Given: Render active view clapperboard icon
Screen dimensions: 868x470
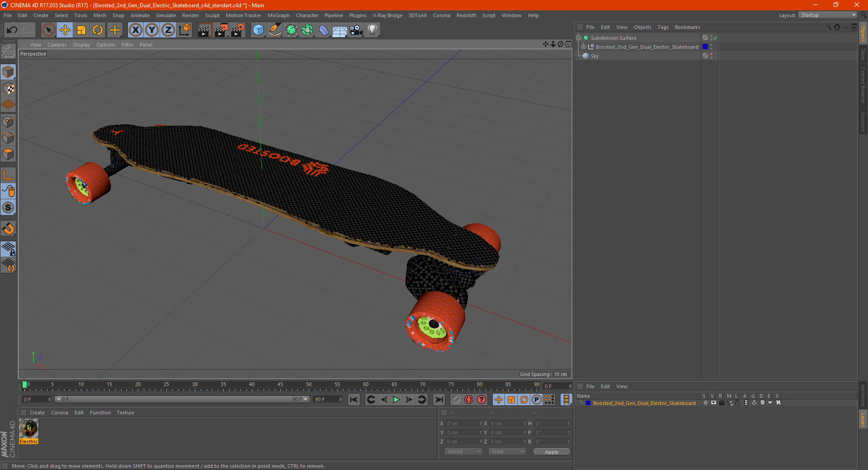Looking at the screenshot, I should pos(204,30).
